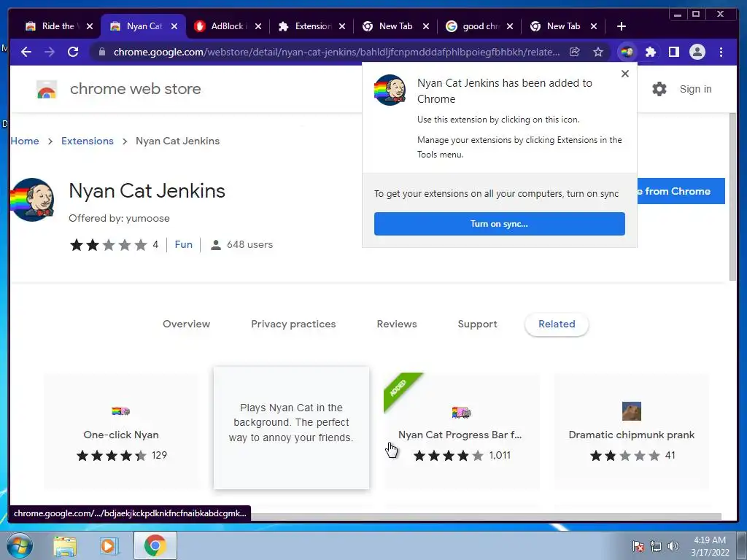Close the extension added popup
Image resolution: width=747 pixels, height=560 pixels.
click(x=625, y=74)
